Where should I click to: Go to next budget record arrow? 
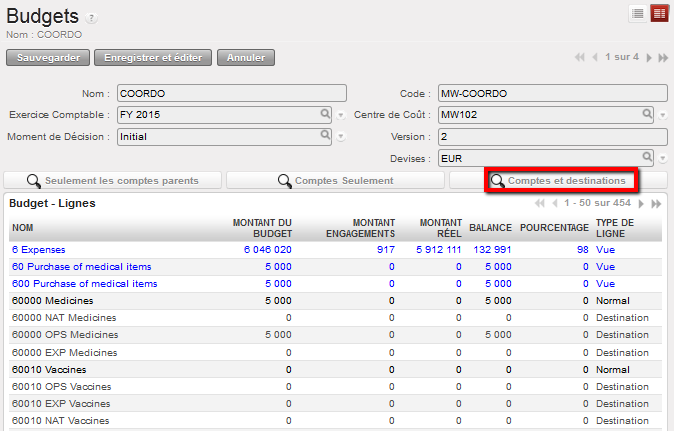649,58
